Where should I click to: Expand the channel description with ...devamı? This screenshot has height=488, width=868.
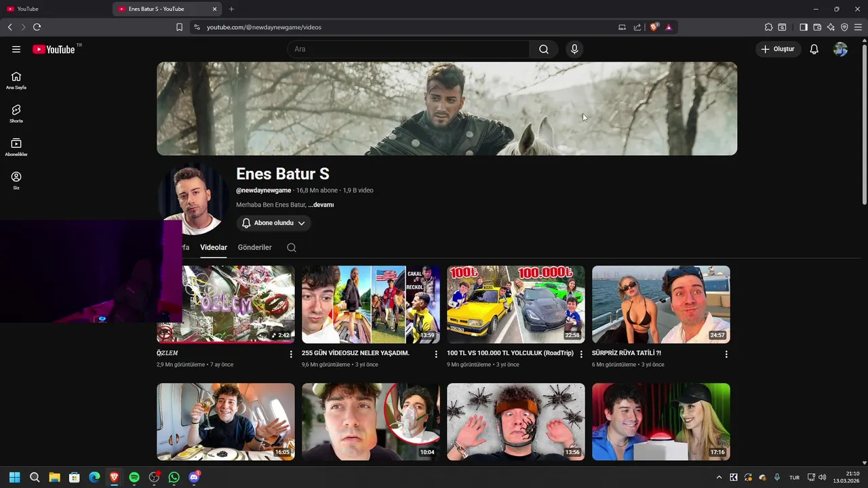click(x=321, y=205)
